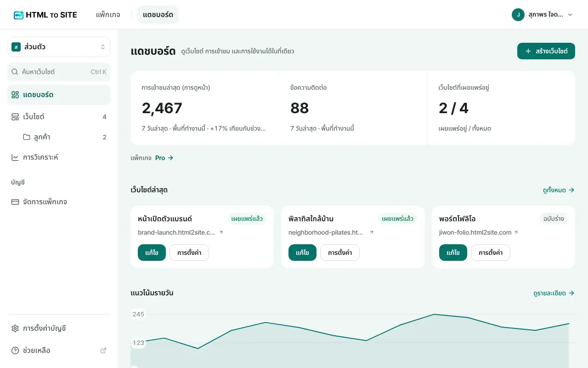Open การตั้งค่าบัญชี settings

pyautogui.click(x=59, y=328)
